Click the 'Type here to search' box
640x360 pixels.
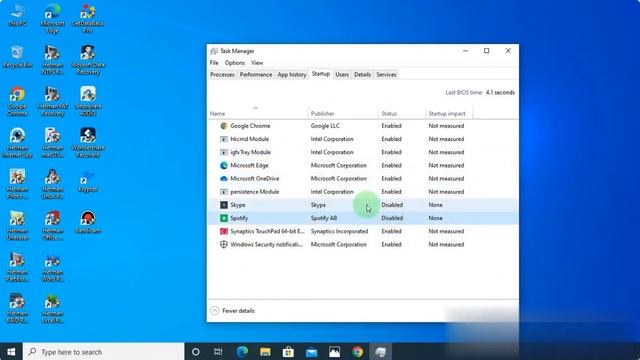(104, 351)
